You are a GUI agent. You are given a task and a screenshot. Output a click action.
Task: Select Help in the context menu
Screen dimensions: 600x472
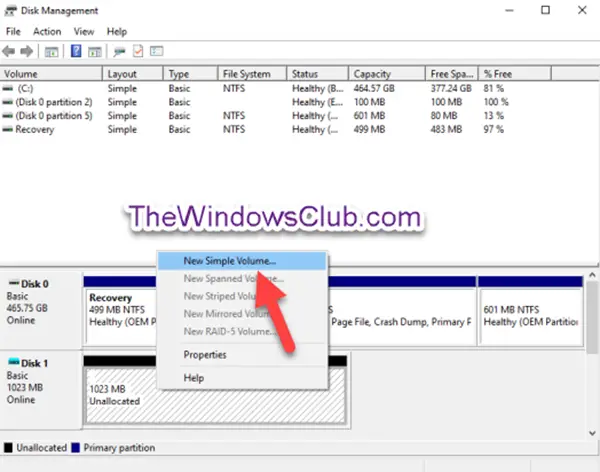[x=242, y=378]
